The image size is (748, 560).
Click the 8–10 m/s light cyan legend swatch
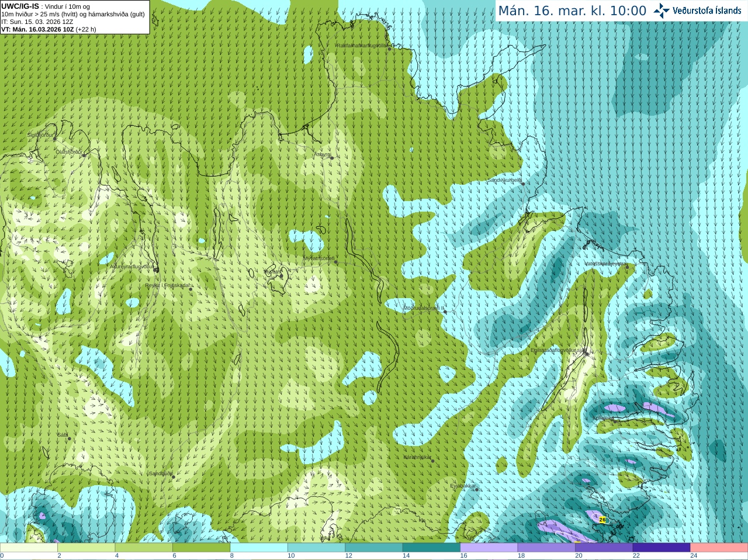point(259,548)
